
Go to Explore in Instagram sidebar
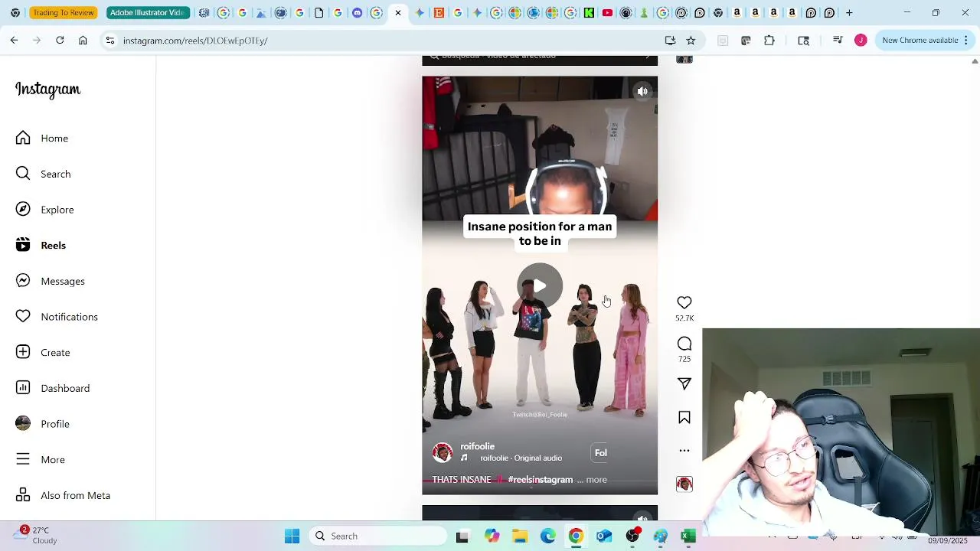tap(45, 210)
